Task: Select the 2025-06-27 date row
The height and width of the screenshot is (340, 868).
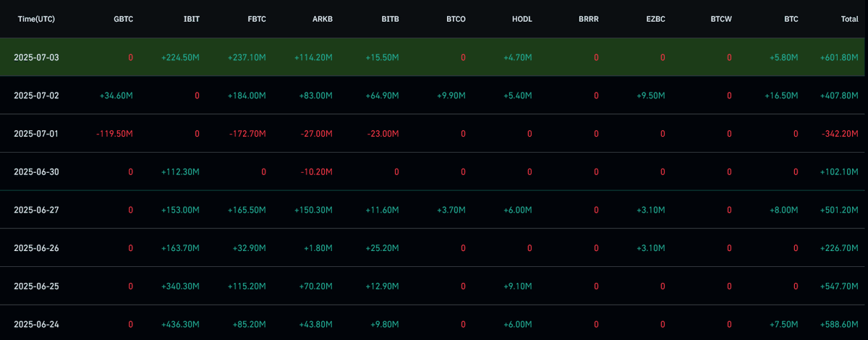Action: [x=432, y=210]
